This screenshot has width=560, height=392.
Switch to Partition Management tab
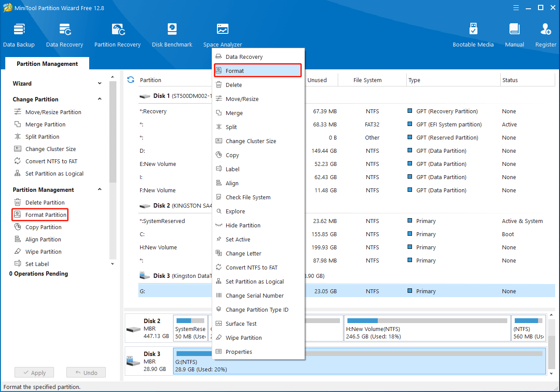(47, 64)
